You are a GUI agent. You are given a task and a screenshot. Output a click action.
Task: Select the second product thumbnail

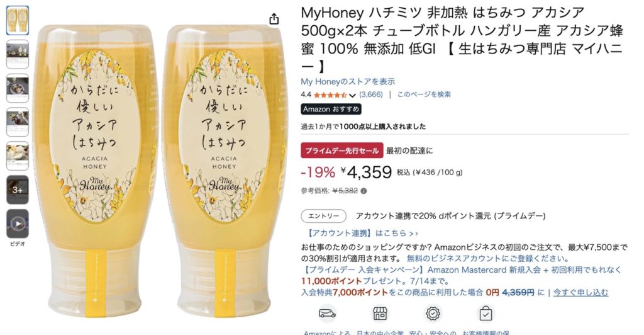coord(18,54)
